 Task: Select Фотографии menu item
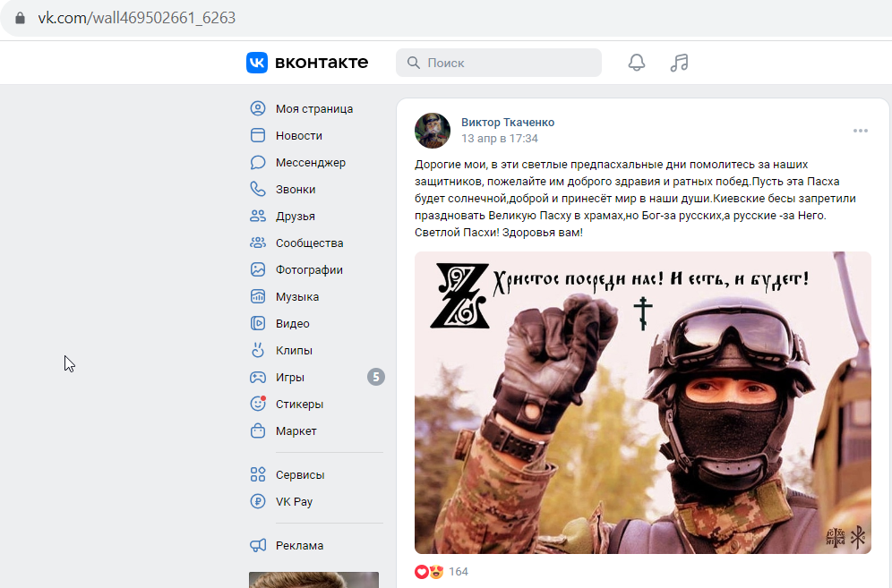(309, 269)
